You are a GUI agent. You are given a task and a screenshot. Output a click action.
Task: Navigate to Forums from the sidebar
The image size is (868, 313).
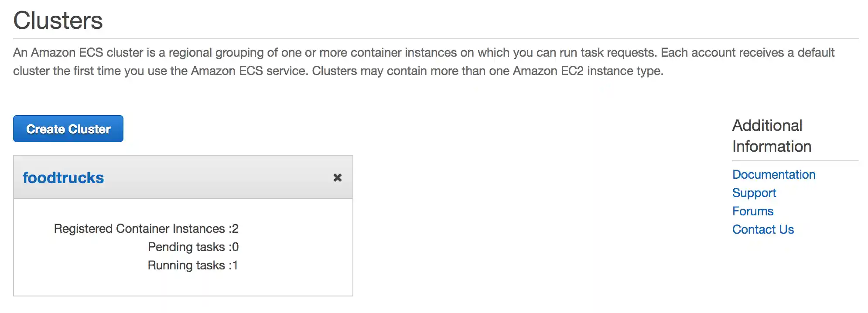(752, 211)
